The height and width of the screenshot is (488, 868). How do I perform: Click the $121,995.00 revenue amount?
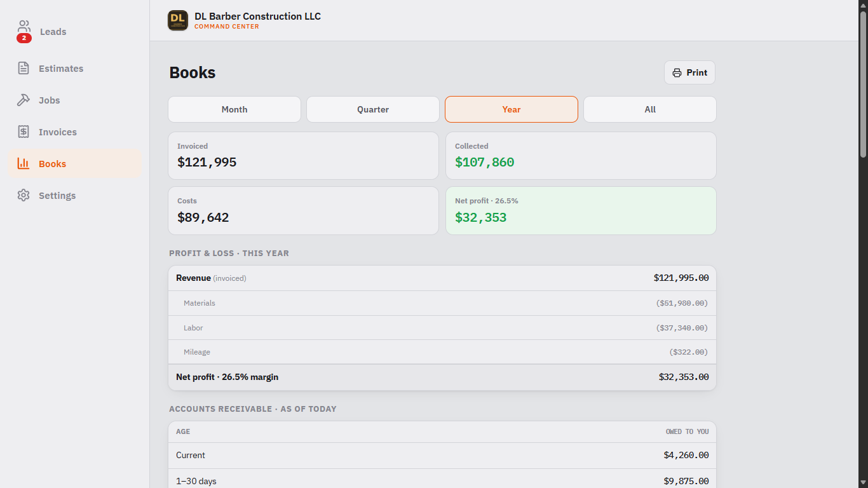pos(681,278)
